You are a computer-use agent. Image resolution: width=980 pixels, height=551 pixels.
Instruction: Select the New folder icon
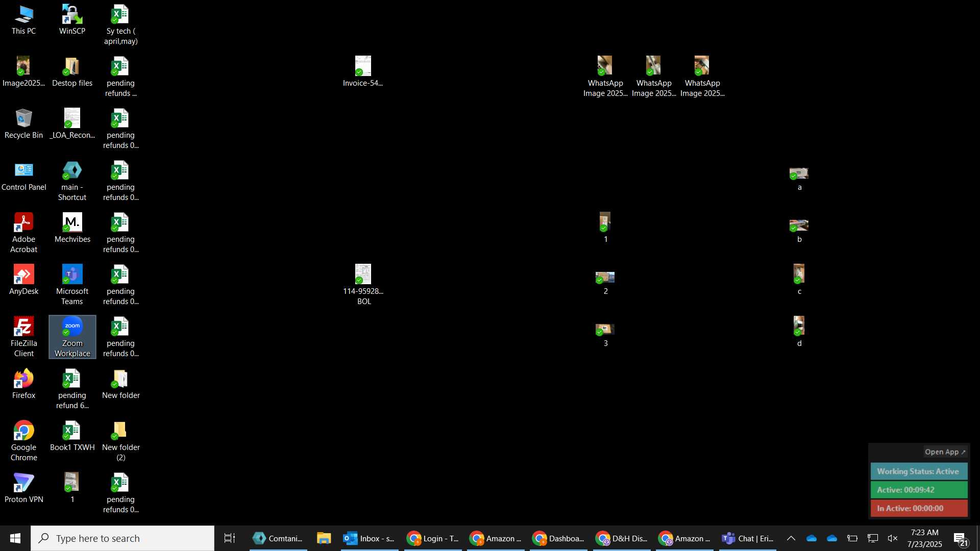click(x=120, y=385)
